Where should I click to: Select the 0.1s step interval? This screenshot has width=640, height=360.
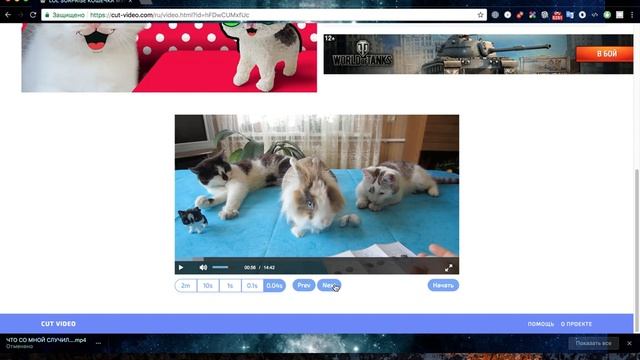click(252, 286)
